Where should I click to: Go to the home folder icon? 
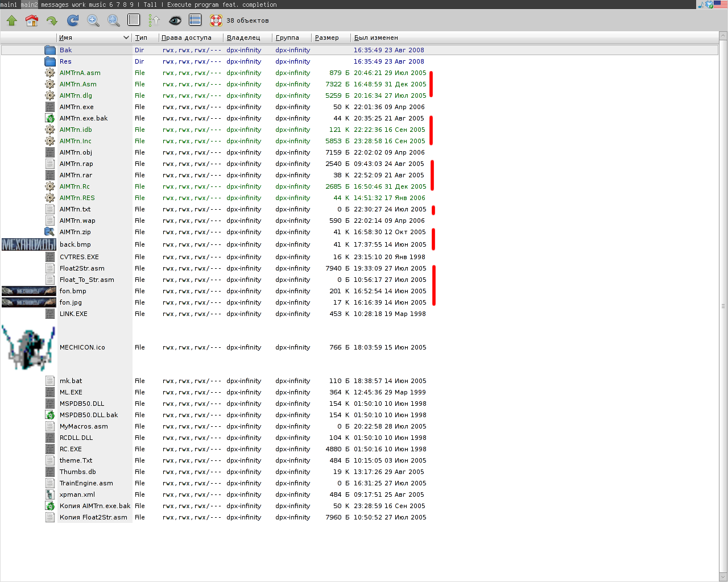[x=32, y=21]
